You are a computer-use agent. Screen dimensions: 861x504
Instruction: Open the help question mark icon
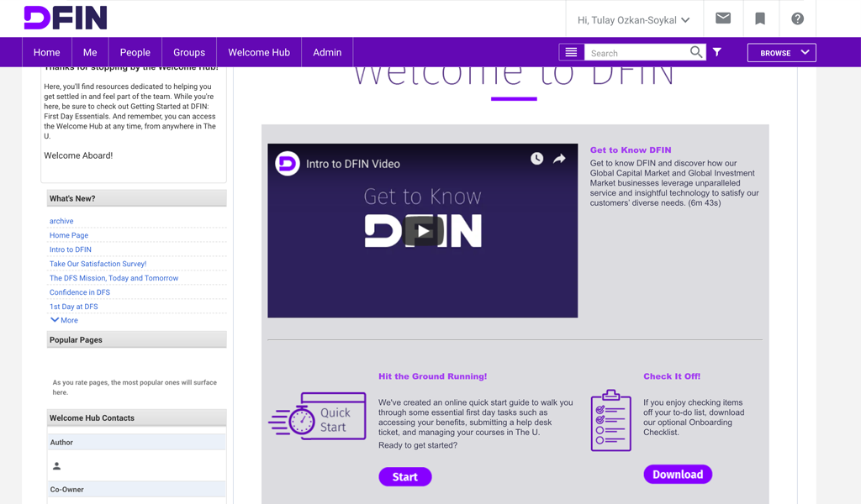click(x=797, y=18)
